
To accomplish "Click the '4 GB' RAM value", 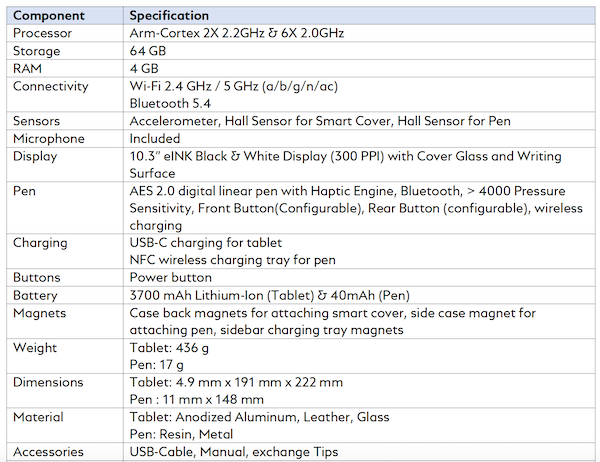I will coord(144,69).
